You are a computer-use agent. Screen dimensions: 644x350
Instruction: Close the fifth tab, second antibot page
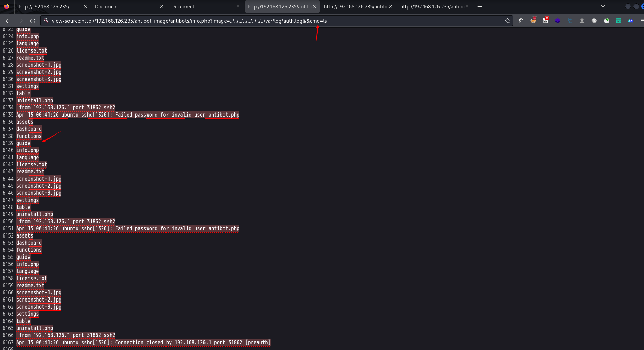[x=391, y=6]
